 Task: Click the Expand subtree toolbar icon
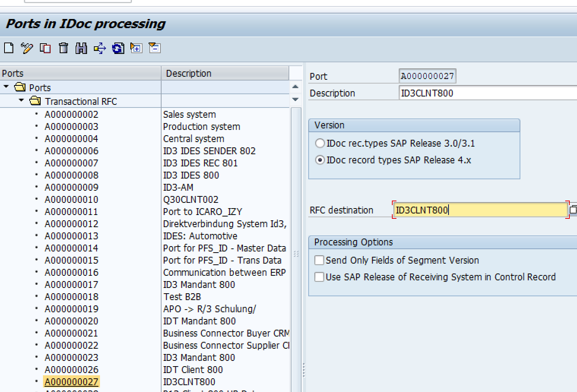pyautogui.click(x=136, y=48)
